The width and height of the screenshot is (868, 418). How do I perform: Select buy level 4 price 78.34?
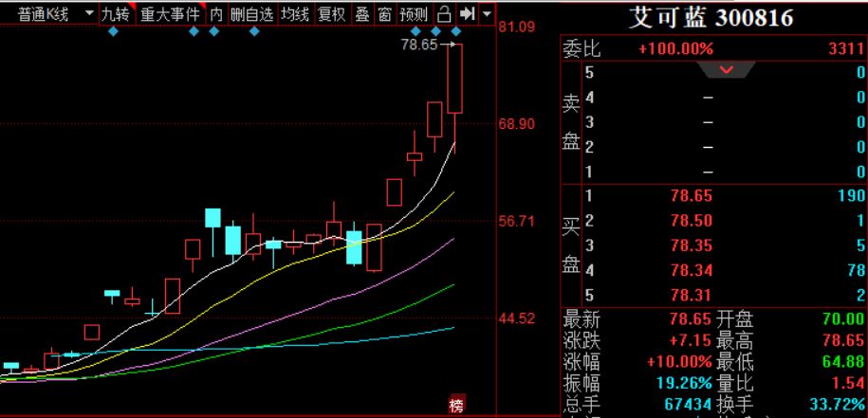692,270
